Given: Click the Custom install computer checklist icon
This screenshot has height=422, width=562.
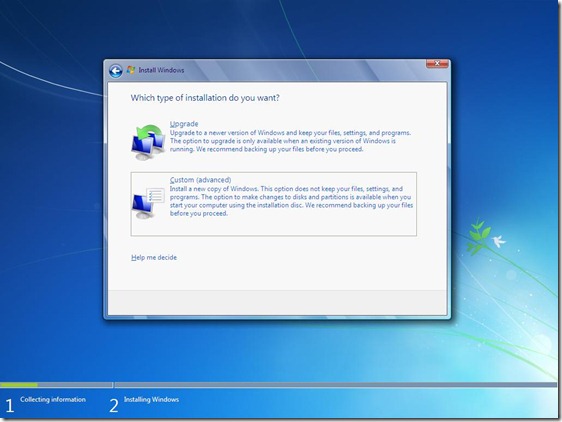Looking at the screenshot, I should [148, 203].
